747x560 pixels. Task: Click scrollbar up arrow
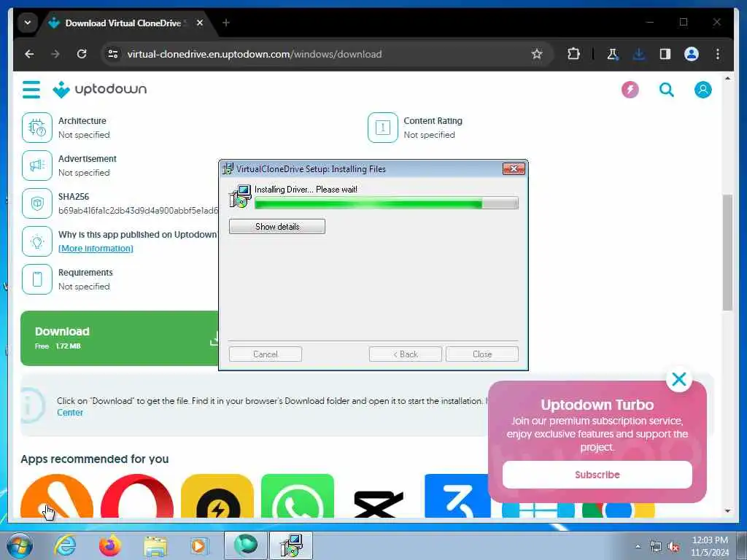pyautogui.click(x=727, y=78)
